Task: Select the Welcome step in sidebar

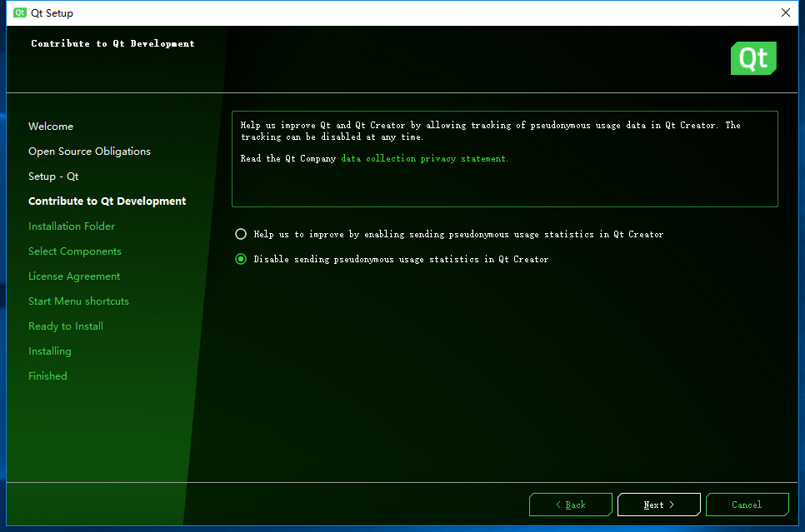Action: coord(51,127)
